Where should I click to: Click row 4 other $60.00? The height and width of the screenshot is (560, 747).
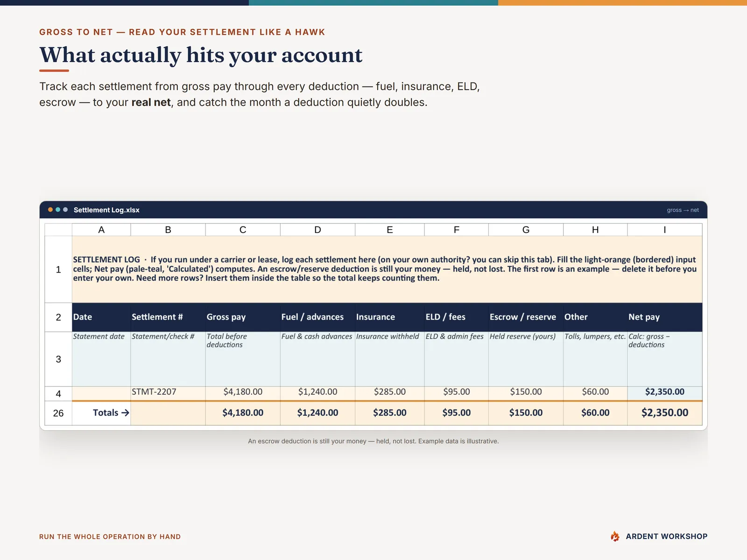(595, 393)
